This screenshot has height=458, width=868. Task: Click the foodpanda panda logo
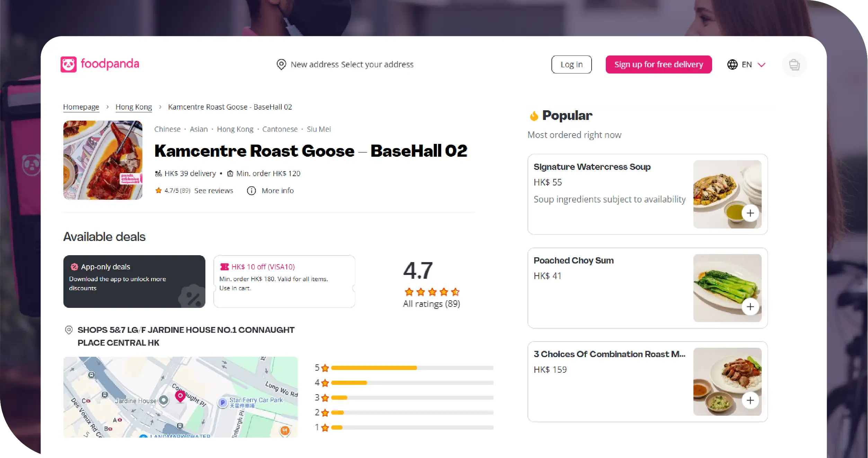[69, 64]
